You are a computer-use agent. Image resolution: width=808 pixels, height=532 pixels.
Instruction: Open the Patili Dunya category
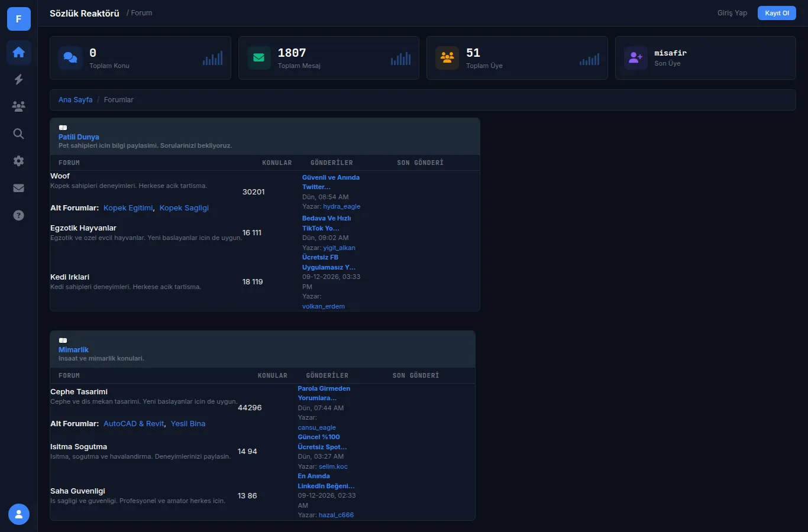coord(79,137)
